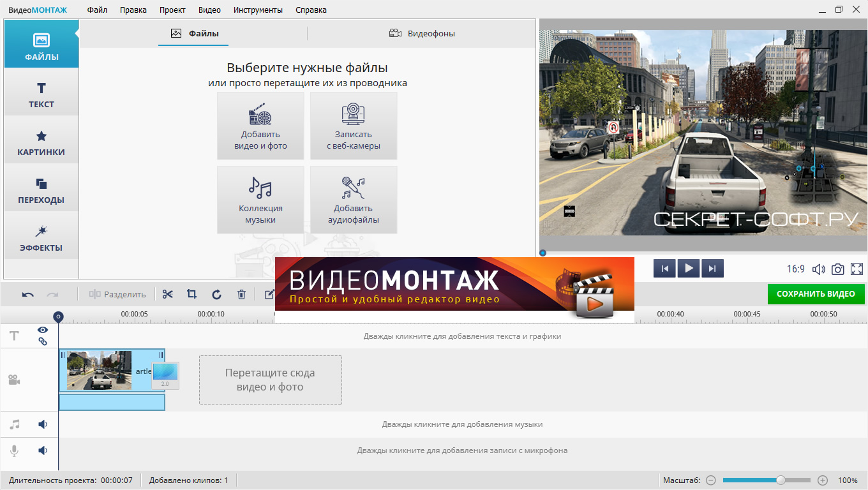Switch to the Видеофоны tab
868x490 pixels.
[422, 33]
